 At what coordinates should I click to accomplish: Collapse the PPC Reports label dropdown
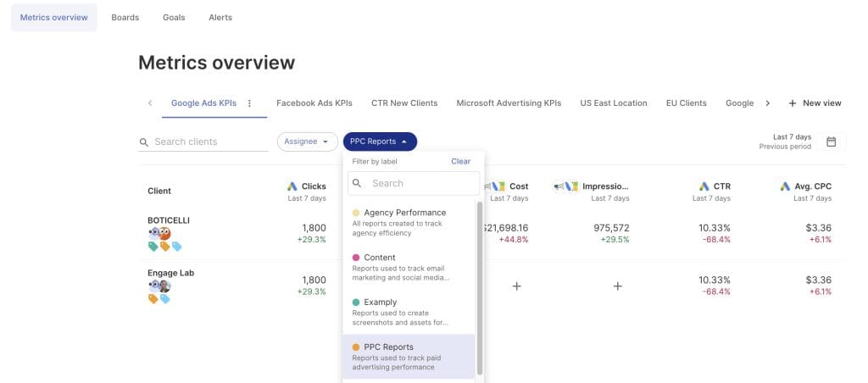tap(380, 142)
